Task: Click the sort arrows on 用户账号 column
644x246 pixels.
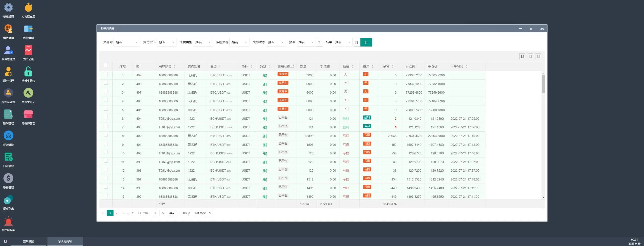Action: tap(175, 66)
